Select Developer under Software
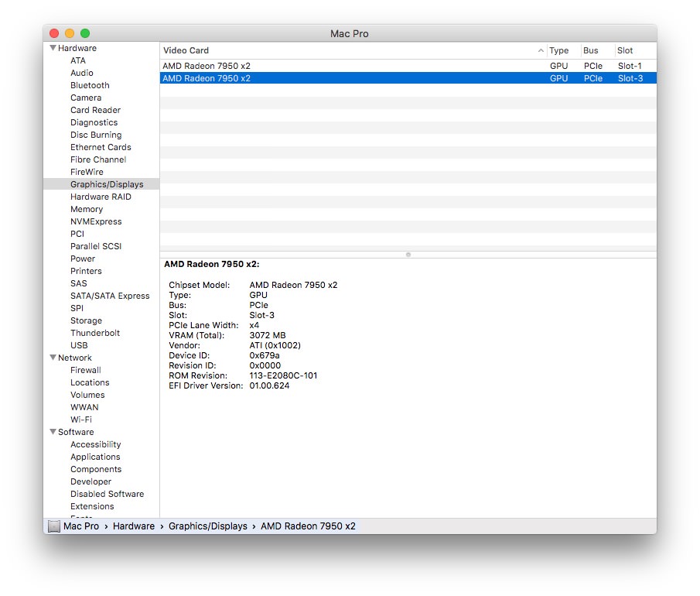The height and width of the screenshot is (596, 700). click(90, 481)
